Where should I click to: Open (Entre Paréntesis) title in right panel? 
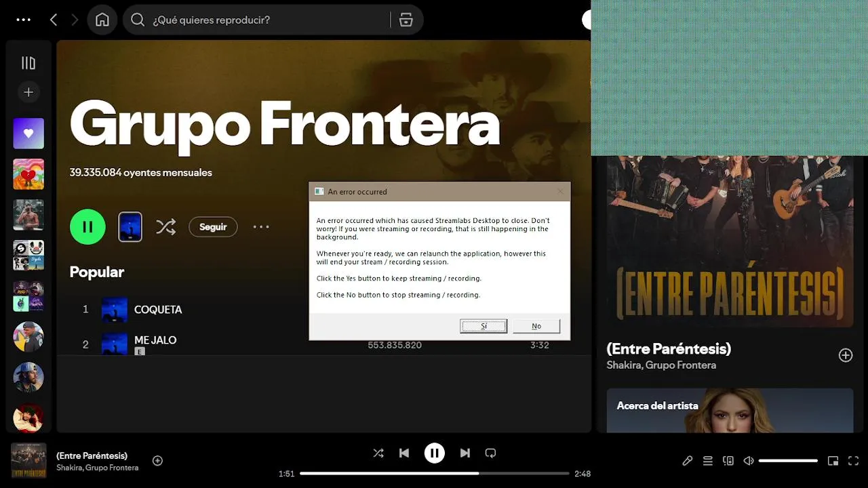click(669, 348)
